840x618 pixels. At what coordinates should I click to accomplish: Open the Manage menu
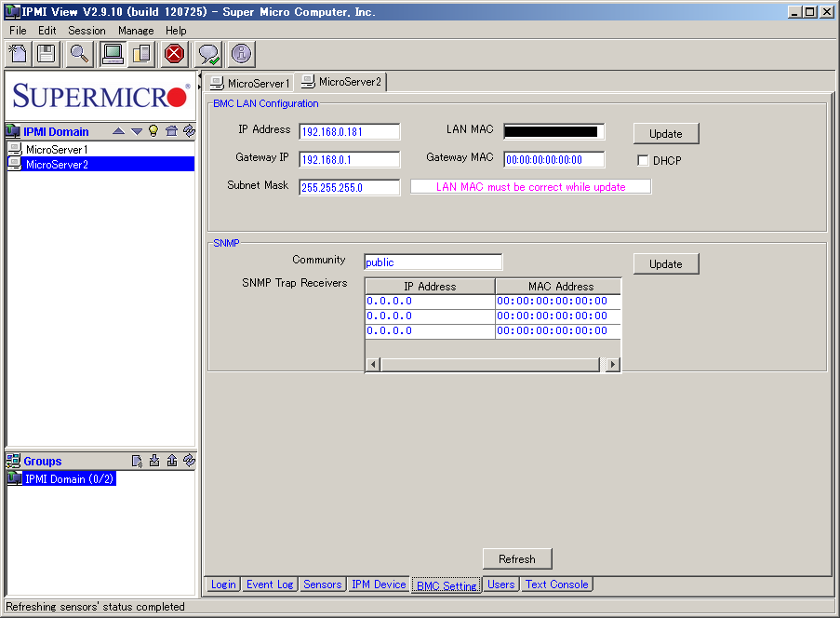[x=136, y=31]
